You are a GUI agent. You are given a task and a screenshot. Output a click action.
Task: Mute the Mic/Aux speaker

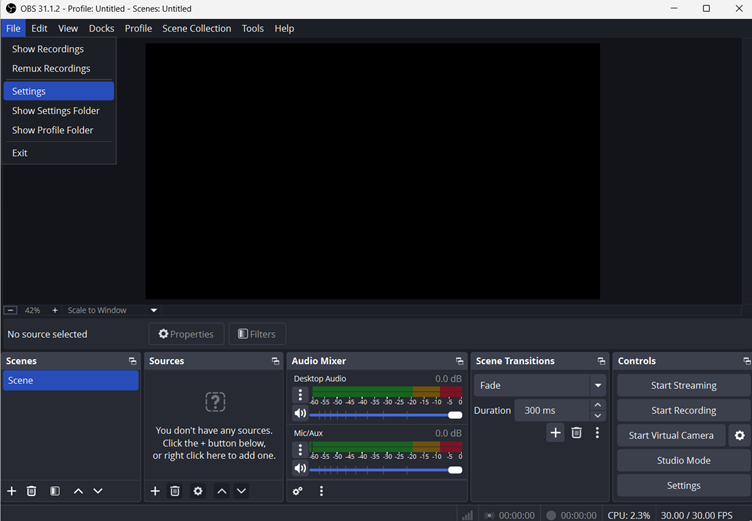pyautogui.click(x=300, y=469)
